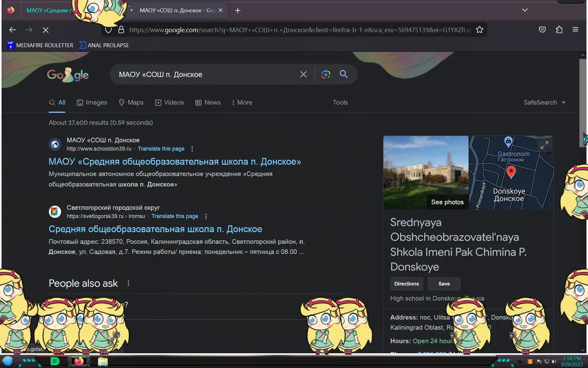Screen dimensions: 588x368
Task: Open the list all tabs chevron
Action: pyautogui.click(x=525, y=10)
